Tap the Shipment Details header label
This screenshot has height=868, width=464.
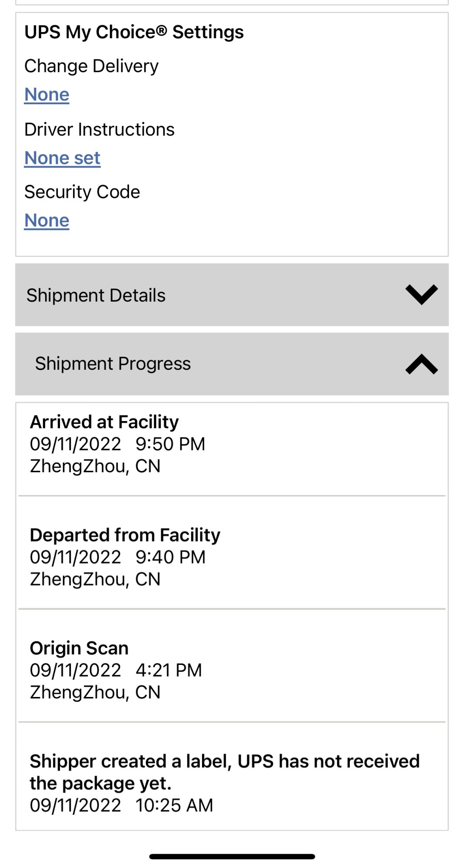coord(96,295)
